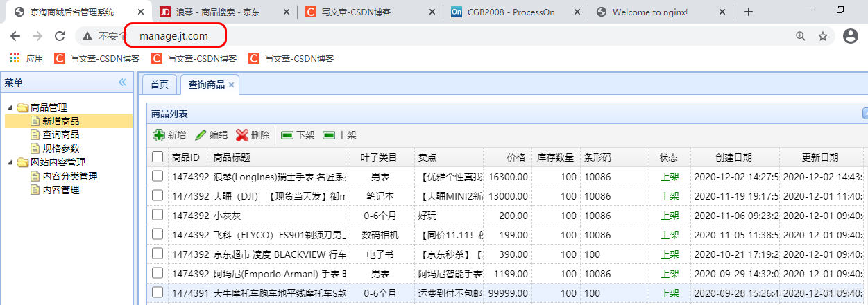Click the price cell 16300.00
Screen dimensions: 868x305
[508, 177]
